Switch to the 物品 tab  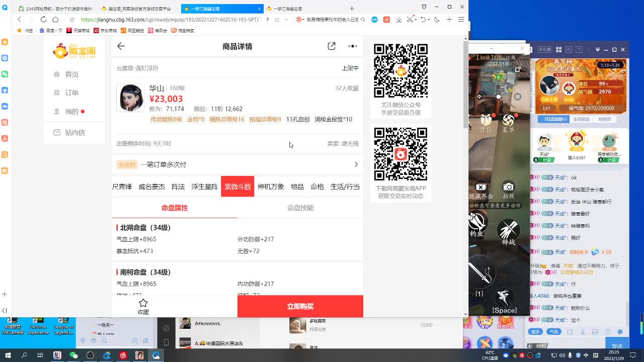[297, 187]
